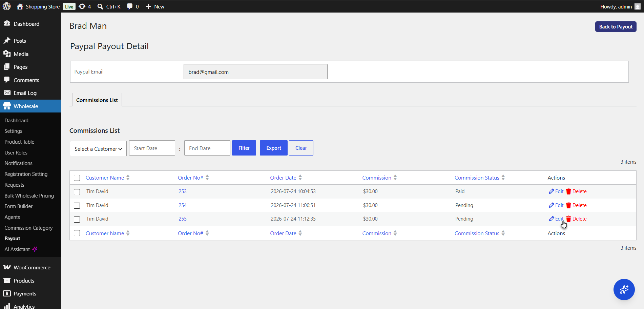
Task: Open Registration Setting submenu item
Action: click(x=26, y=174)
